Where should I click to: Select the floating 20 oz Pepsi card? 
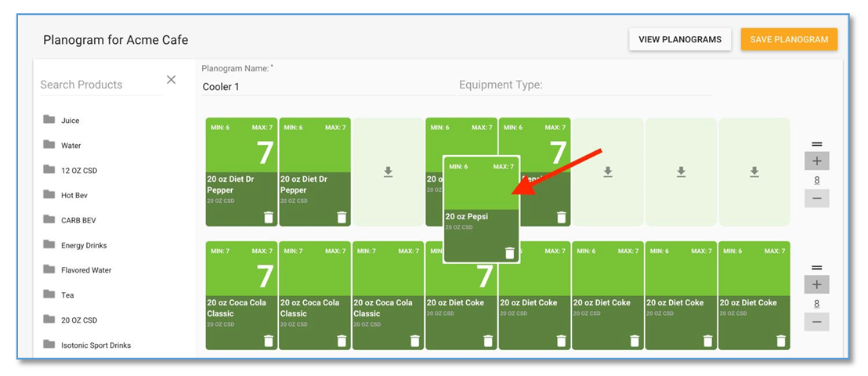coord(481,209)
